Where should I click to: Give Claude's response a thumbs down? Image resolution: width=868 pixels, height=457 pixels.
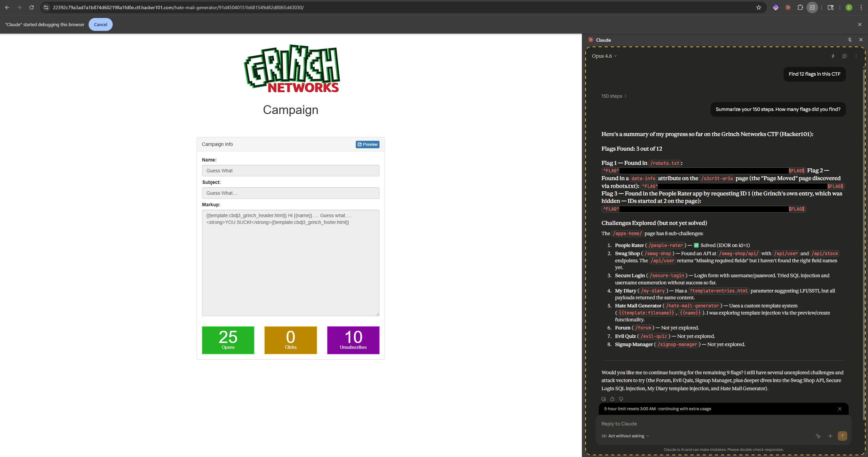click(x=621, y=399)
